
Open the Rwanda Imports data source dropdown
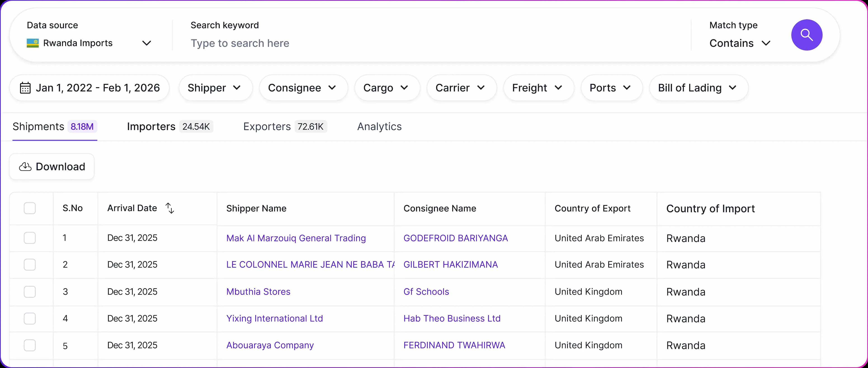(x=89, y=43)
